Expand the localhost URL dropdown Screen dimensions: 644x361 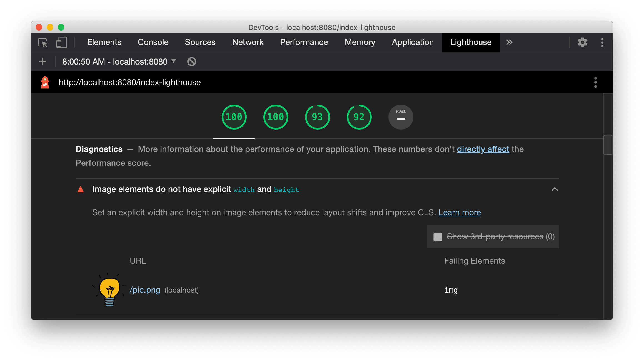pos(175,61)
